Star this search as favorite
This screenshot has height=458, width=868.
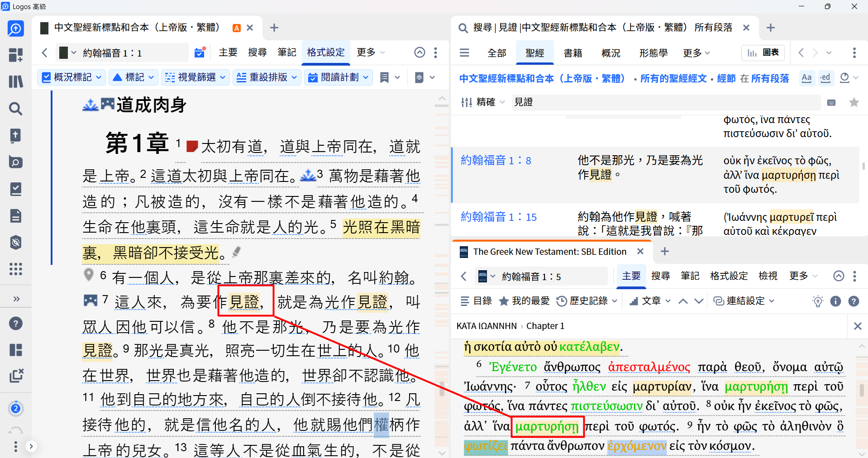854,102
